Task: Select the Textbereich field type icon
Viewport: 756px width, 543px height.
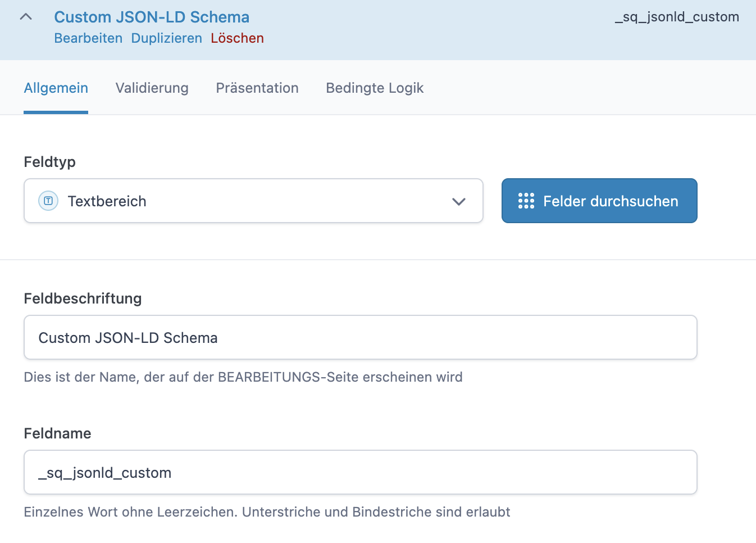Action: coord(48,201)
